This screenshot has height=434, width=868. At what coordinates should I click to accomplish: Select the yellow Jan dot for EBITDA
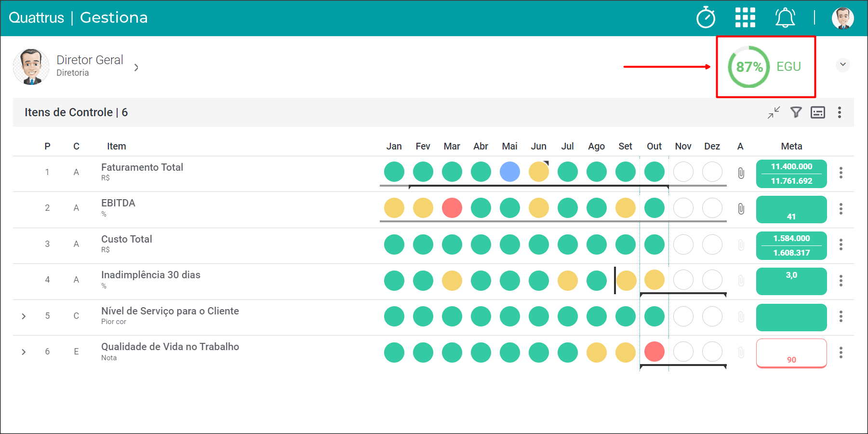click(394, 208)
